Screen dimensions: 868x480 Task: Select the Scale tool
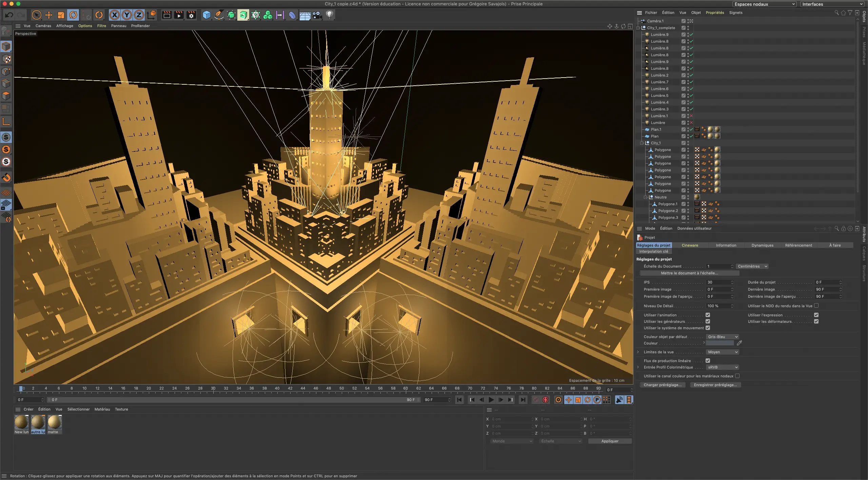(x=61, y=15)
